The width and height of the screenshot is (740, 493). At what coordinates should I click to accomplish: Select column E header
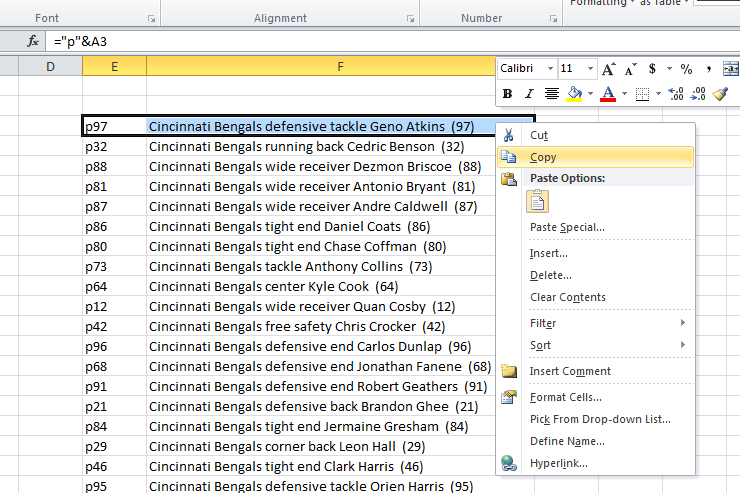point(114,67)
